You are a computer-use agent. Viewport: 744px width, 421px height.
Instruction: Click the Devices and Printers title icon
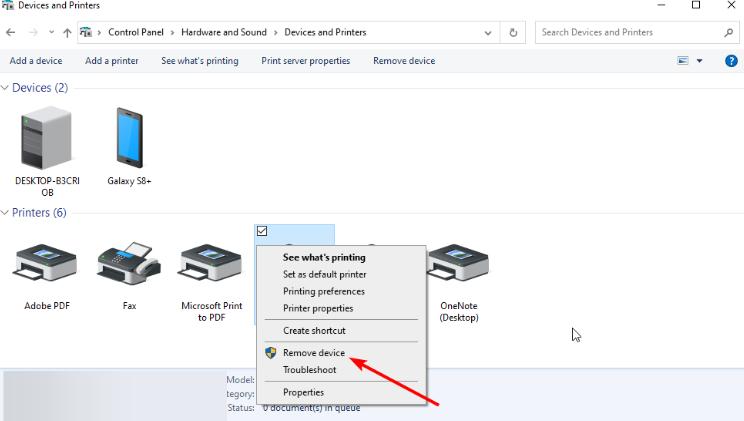(8, 5)
